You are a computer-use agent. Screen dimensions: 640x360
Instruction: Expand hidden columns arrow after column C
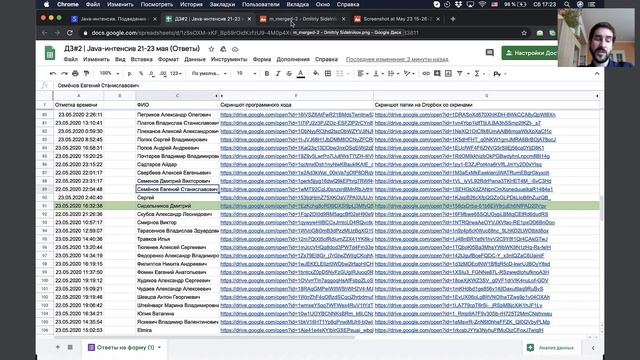[222, 96]
